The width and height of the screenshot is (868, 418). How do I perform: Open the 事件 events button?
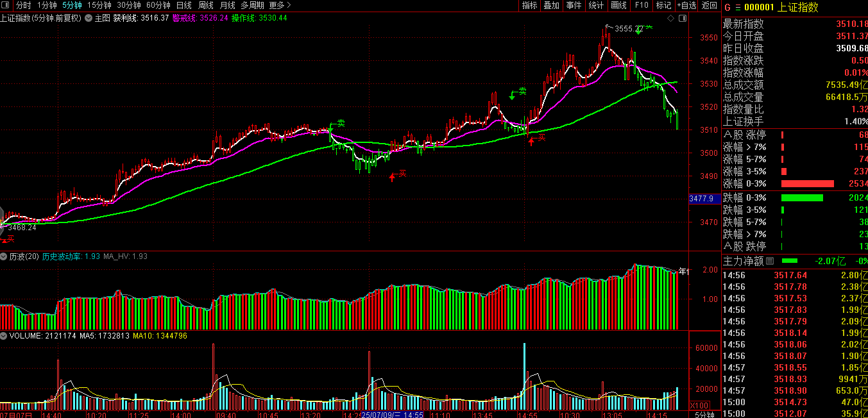(574, 5)
